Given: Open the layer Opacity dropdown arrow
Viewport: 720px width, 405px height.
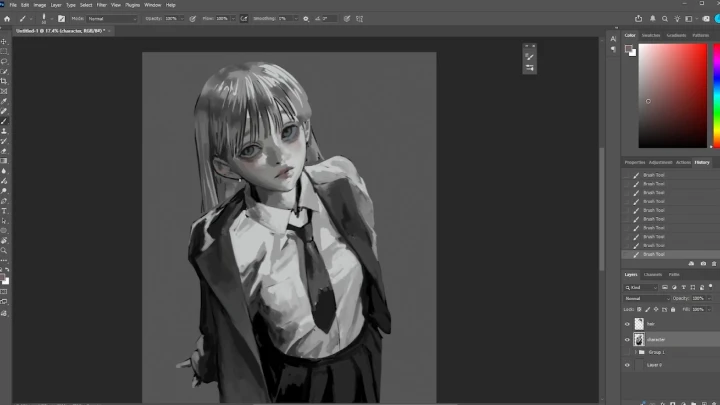Looking at the screenshot, I should (x=709, y=298).
